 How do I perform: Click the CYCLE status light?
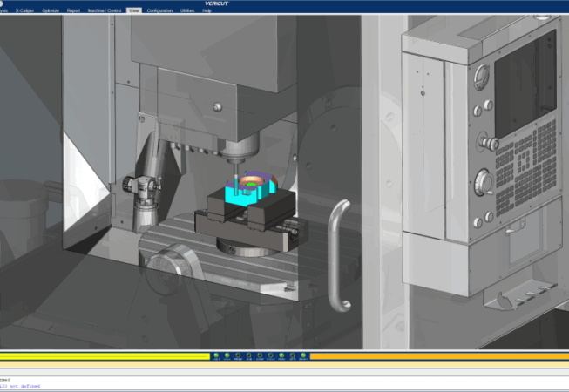(270, 355)
